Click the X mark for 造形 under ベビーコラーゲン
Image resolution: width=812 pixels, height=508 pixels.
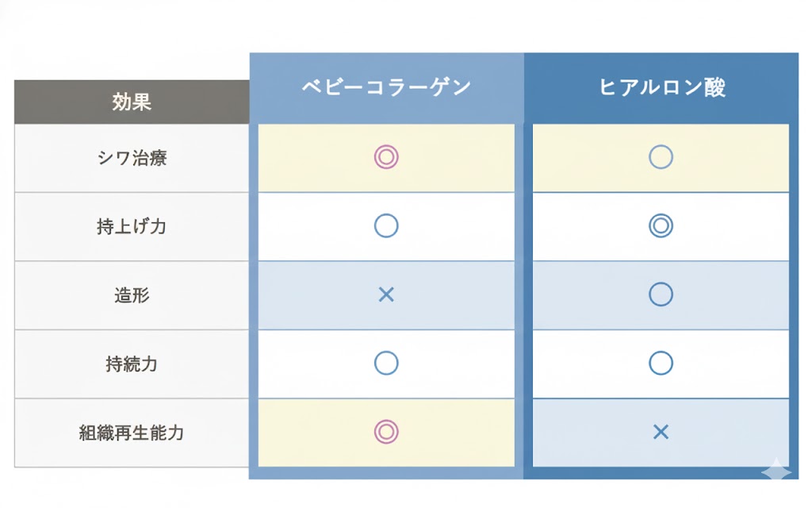(386, 295)
